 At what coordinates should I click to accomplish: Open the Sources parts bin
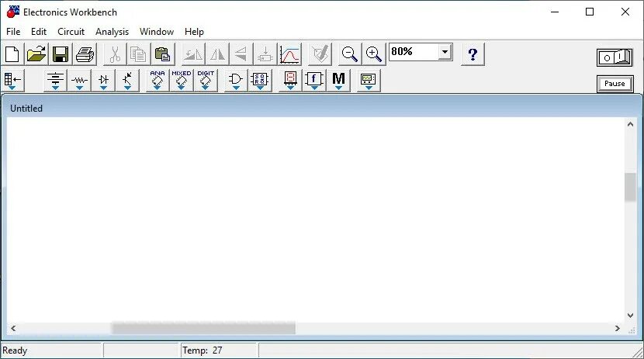pyautogui.click(x=55, y=81)
